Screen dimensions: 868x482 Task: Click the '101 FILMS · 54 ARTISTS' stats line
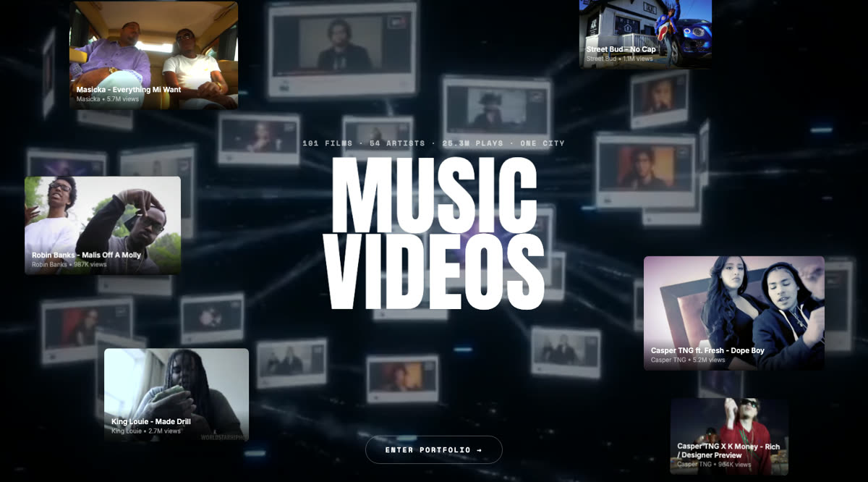pyautogui.click(x=433, y=143)
